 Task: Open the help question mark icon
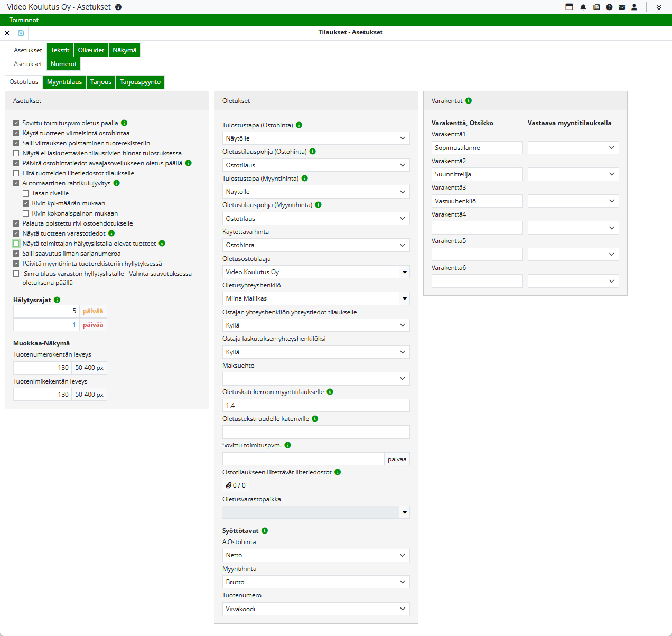609,7
